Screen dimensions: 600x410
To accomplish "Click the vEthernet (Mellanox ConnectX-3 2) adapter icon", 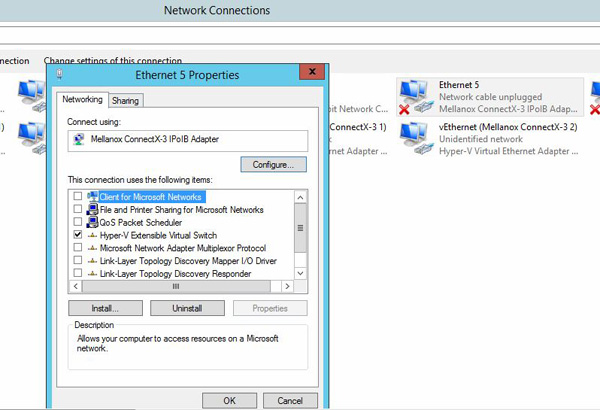I will coord(417,139).
